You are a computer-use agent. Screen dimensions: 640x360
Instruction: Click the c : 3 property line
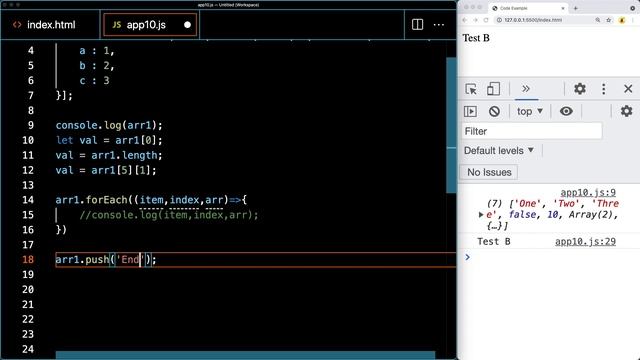pyautogui.click(x=94, y=80)
